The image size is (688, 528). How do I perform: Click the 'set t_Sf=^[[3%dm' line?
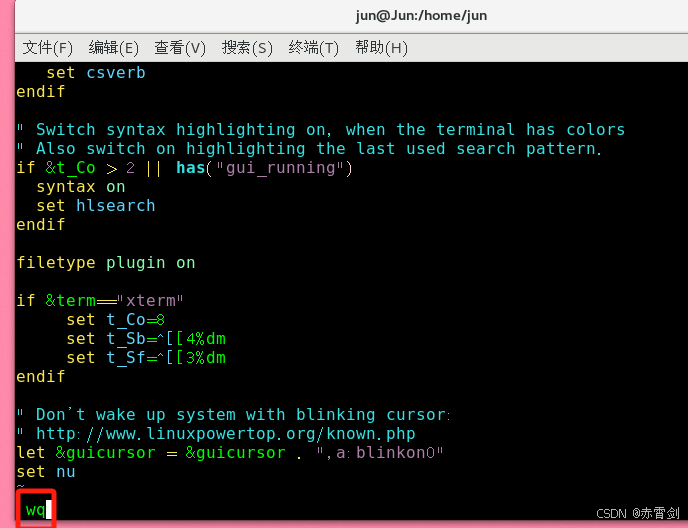[146, 358]
